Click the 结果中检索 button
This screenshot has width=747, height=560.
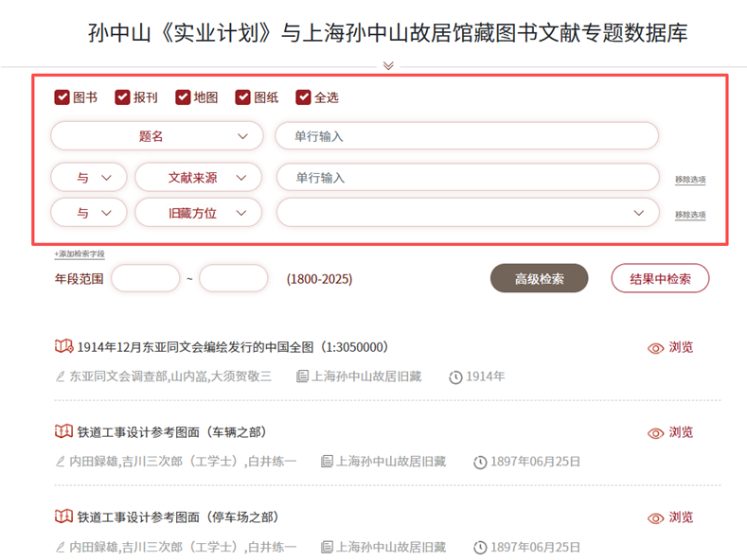(660, 278)
